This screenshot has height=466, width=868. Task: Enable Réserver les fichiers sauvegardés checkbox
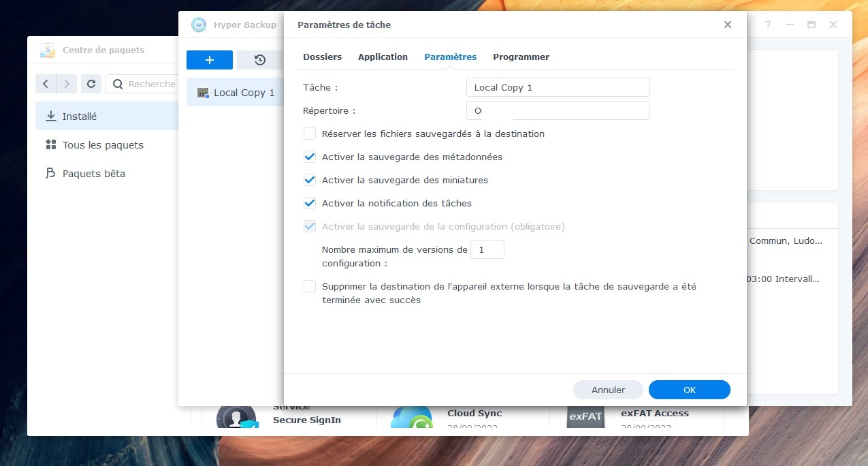(x=310, y=134)
